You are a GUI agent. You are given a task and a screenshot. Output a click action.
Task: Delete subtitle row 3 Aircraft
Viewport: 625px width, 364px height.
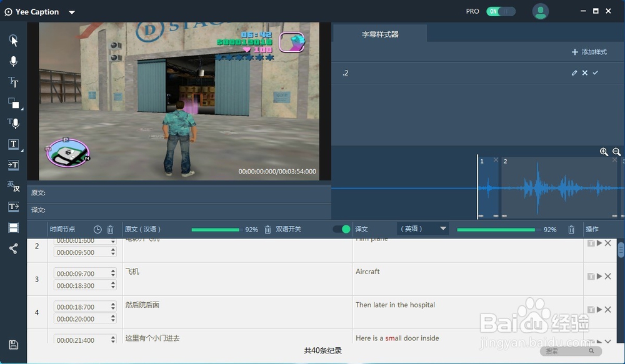tap(608, 276)
